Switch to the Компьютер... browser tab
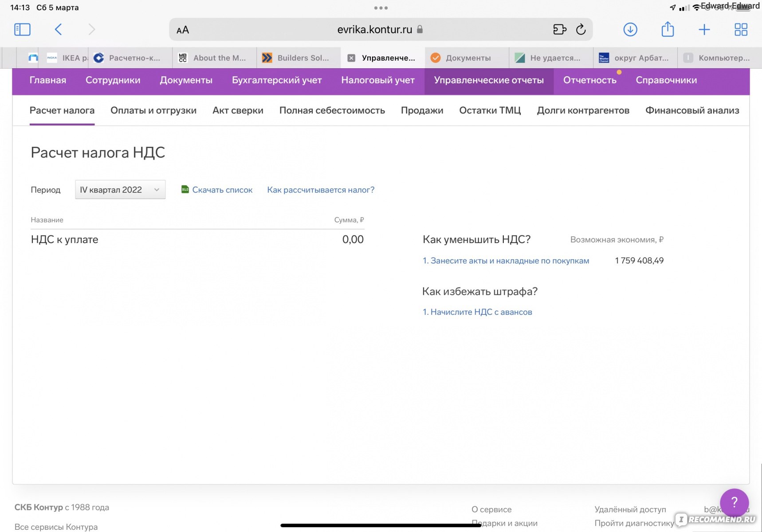 click(x=719, y=58)
